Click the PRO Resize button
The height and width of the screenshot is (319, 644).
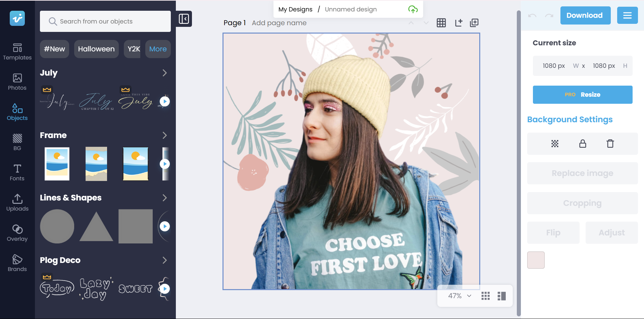(x=582, y=94)
